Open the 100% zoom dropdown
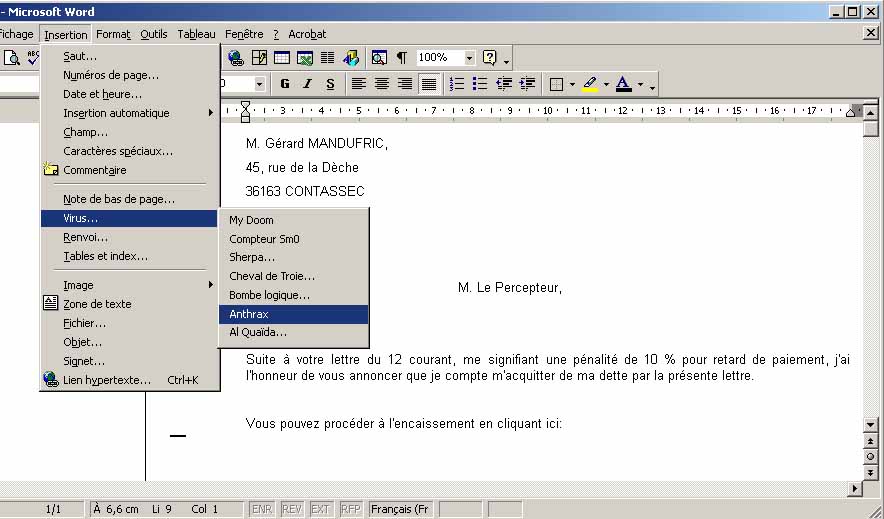This screenshot has height=519, width=884. click(469, 57)
